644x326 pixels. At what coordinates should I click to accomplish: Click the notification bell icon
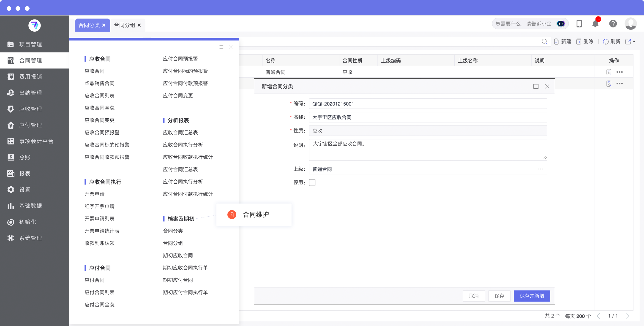tap(595, 24)
